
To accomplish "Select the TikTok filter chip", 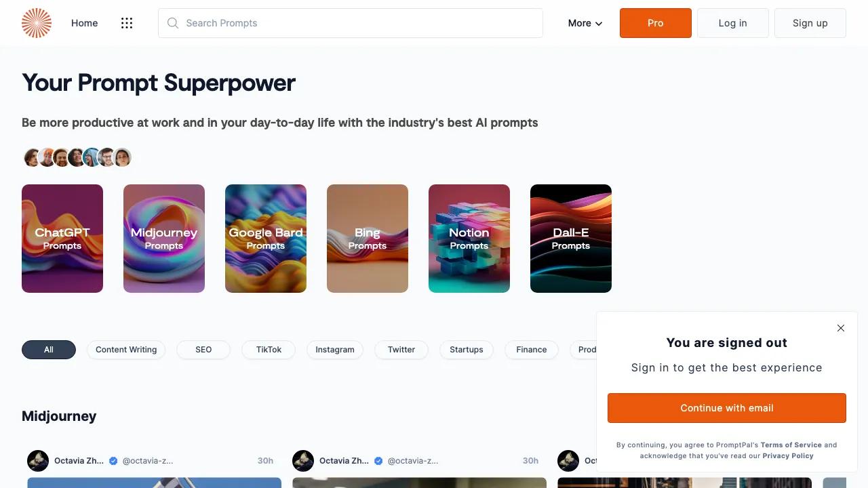I will (x=269, y=350).
